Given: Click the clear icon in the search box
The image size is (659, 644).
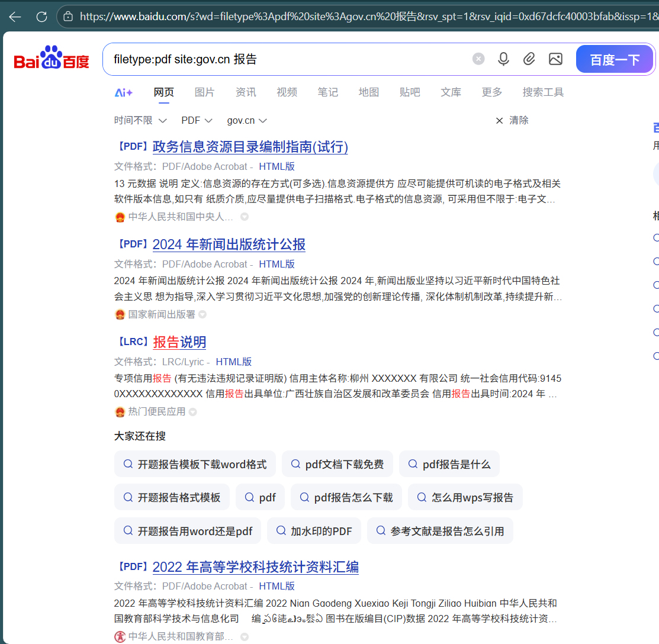Looking at the screenshot, I should (478, 58).
